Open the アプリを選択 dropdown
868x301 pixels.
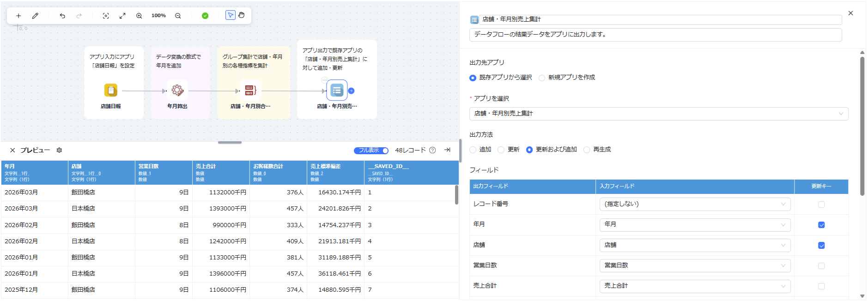tap(659, 114)
